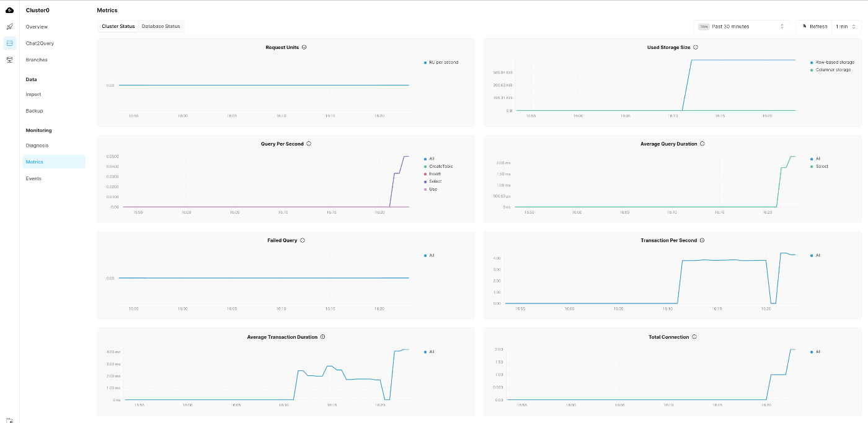
Task: Click the bottom-left sidebar collapse icon
Action: coord(9,420)
